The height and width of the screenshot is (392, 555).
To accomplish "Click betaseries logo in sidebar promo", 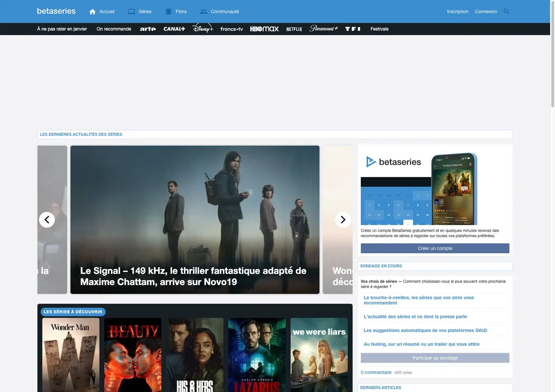I will [394, 162].
